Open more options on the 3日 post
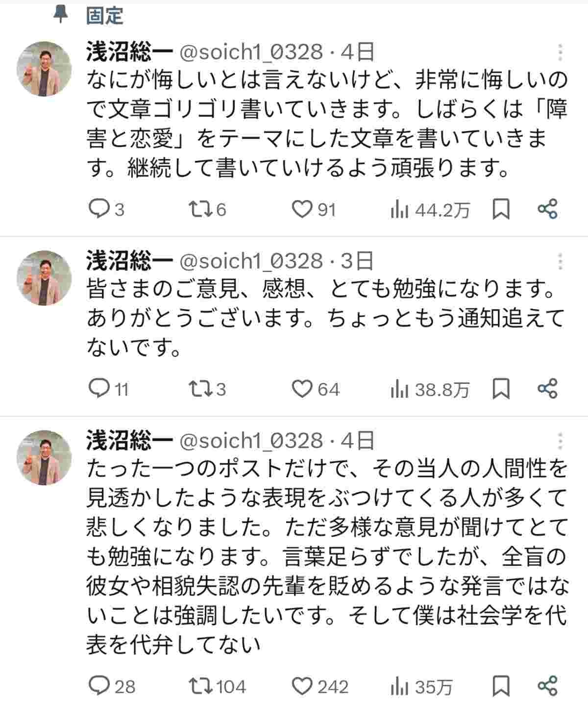The image size is (588, 706). [x=560, y=261]
